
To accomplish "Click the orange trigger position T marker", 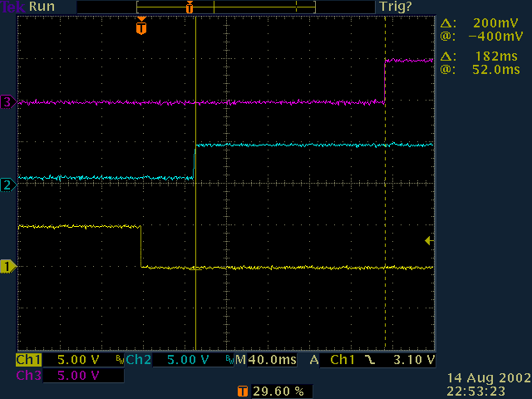I will [141, 28].
